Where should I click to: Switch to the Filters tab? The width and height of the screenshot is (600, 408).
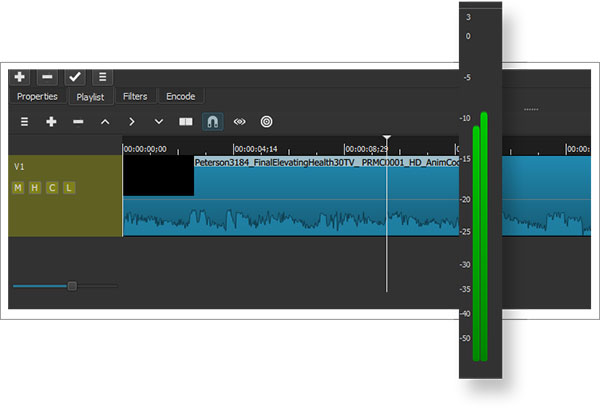coord(135,96)
